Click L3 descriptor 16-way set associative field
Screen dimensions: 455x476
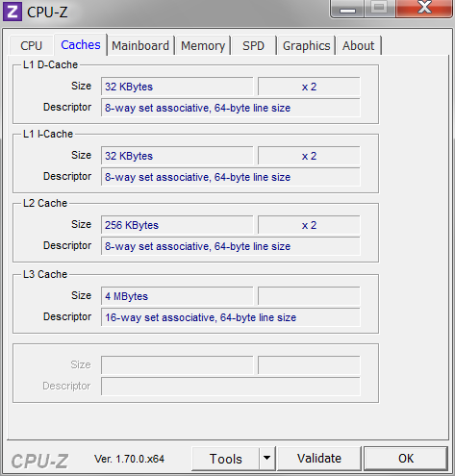[231, 317]
